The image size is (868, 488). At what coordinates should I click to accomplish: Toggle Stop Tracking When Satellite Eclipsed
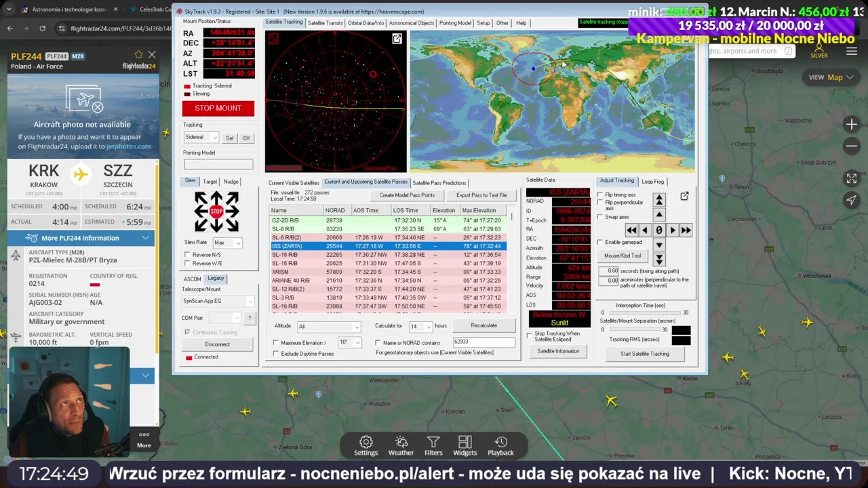(x=530, y=335)
